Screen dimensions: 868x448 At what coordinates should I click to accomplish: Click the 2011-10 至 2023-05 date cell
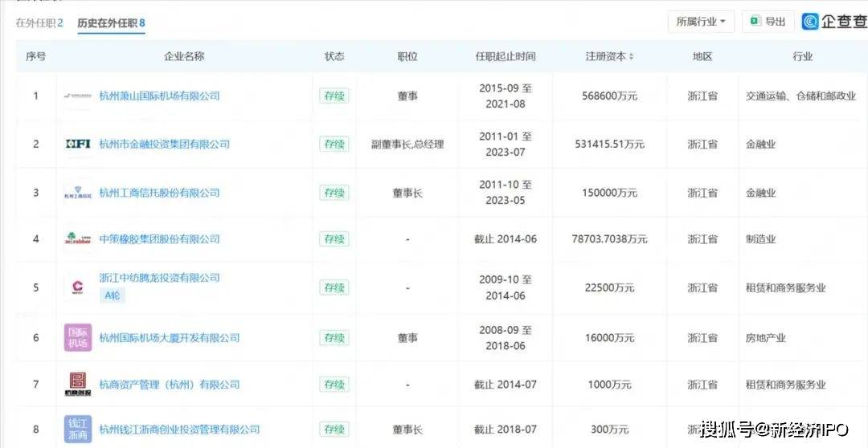point(506,193)
